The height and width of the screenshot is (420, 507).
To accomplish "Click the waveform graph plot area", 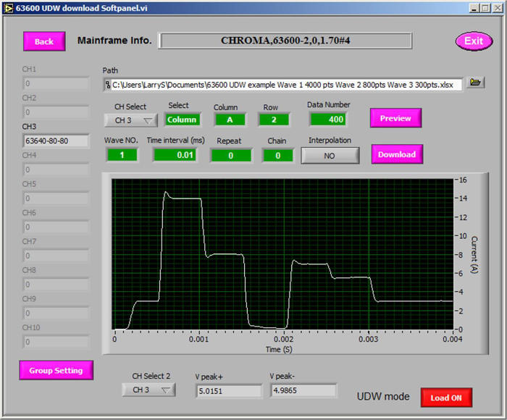I will click(x=282, y=253).
